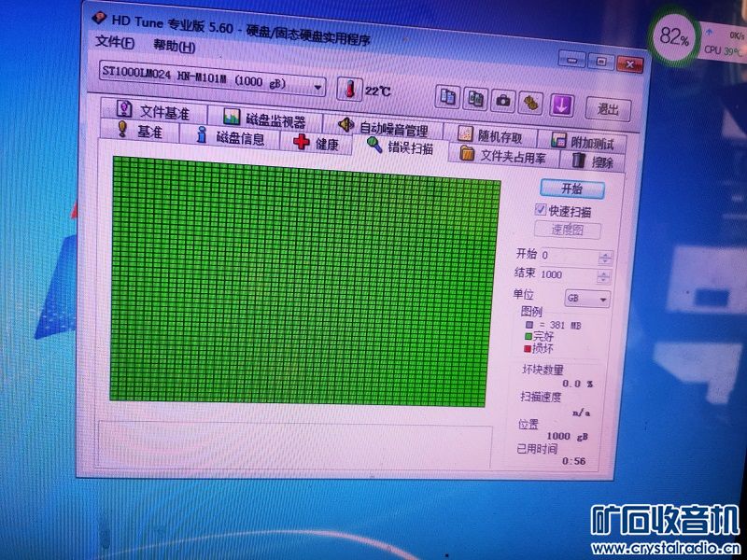Close the HD Tune window

coord(629,63)
